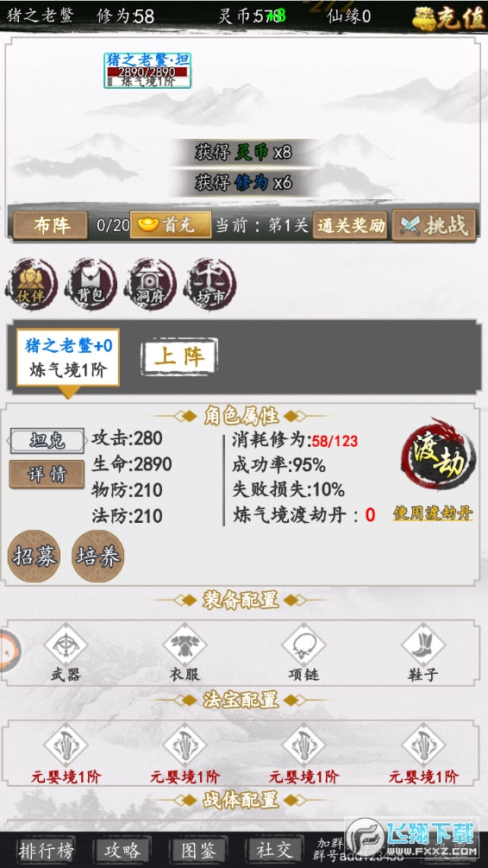Tap the first 元婴境1阶 treasure slot

pyautogui.click(x=66, y=753)
